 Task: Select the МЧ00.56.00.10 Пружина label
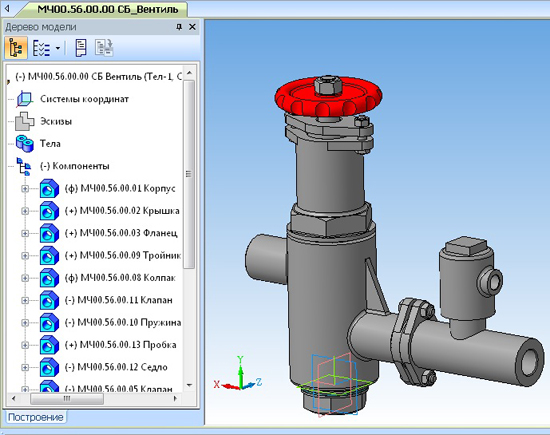(123, 322)
